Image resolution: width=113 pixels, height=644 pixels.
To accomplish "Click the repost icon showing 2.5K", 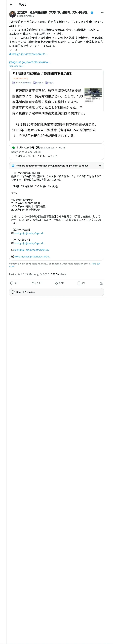I will [x=34, y=283].
